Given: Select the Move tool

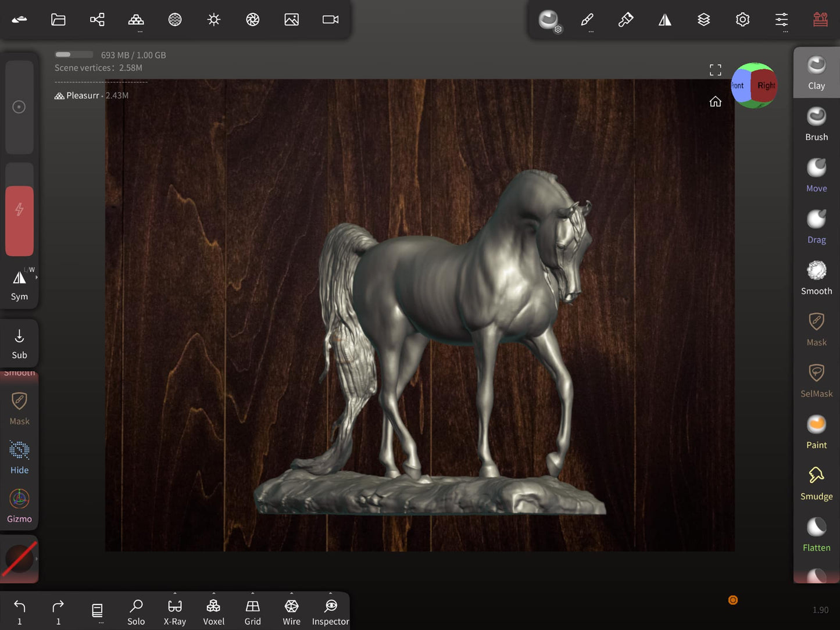Looking at the screenshot, I should [x=817, y=175].
